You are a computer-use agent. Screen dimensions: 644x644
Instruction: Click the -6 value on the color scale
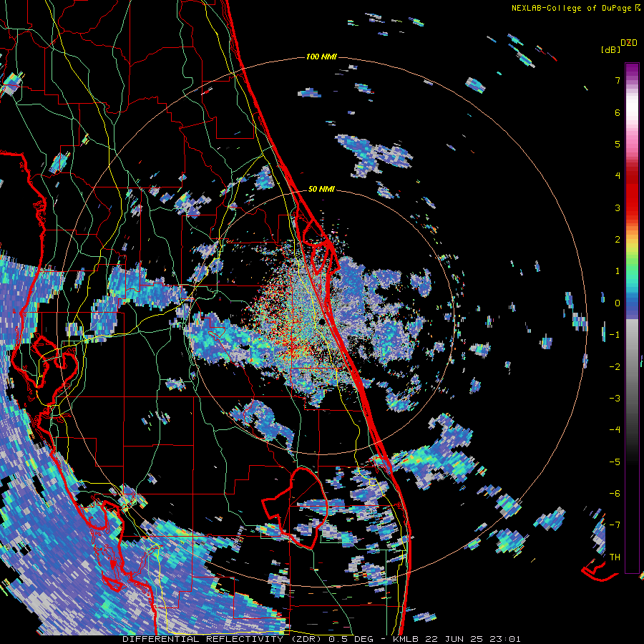[615, 494]
